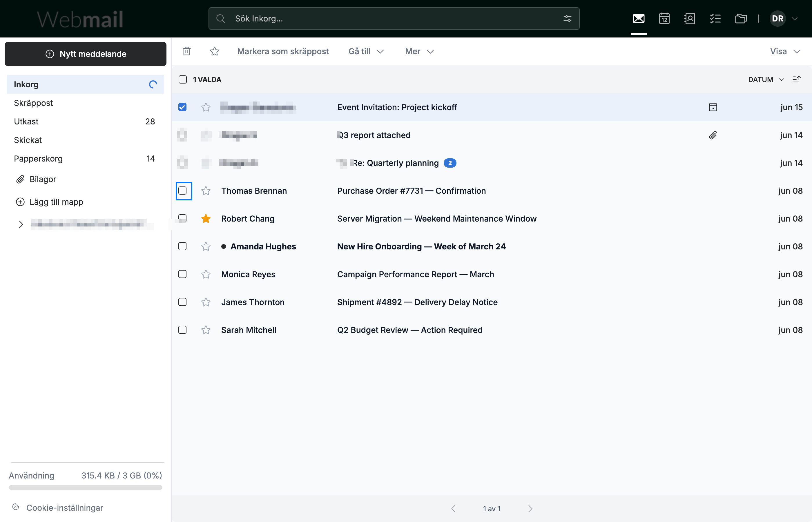Click the search magnifier icon
This screenshot has width=812, height=522.
221,19
